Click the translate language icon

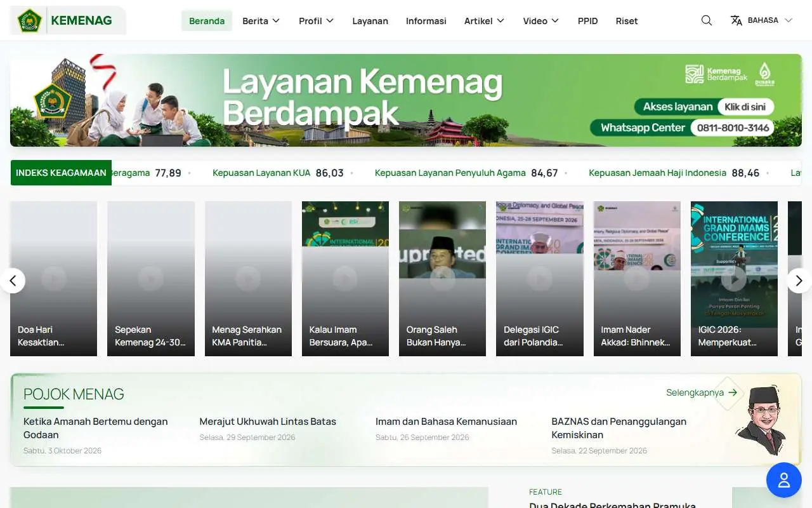737,20
